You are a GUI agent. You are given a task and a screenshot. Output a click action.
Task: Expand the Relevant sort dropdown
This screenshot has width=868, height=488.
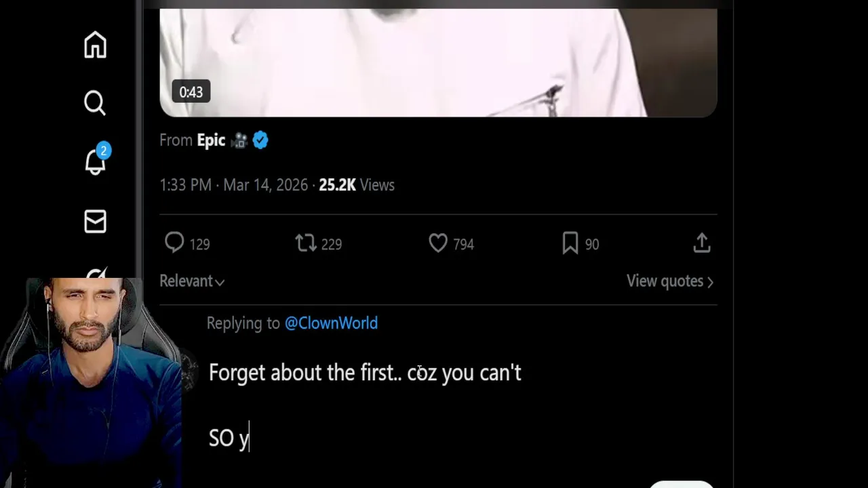192,281
